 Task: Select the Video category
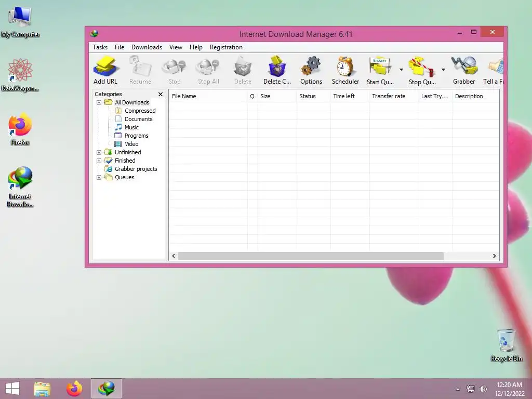coord(131,144)
